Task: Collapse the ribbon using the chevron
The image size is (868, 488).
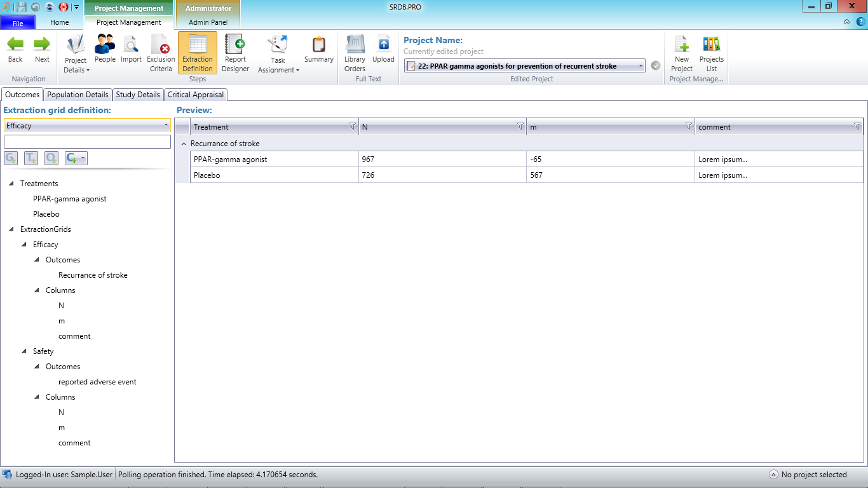Action: 847,22
